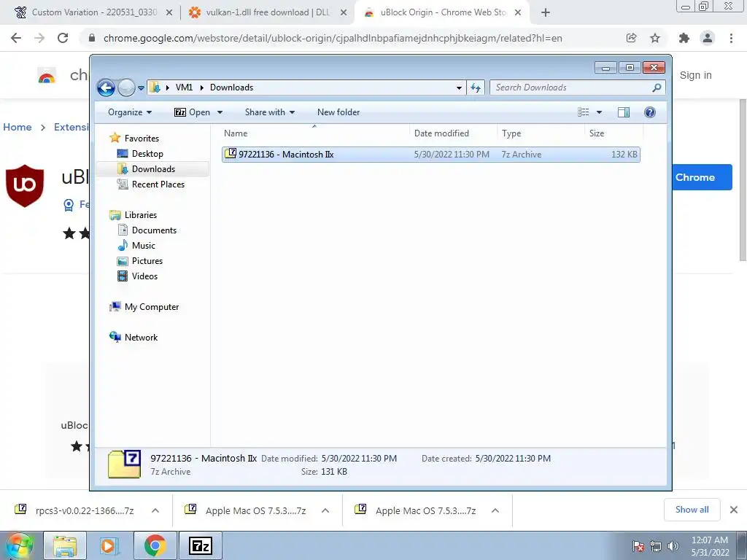Select the uBlock Origin Chrome Web Store tab

point(441,12)
